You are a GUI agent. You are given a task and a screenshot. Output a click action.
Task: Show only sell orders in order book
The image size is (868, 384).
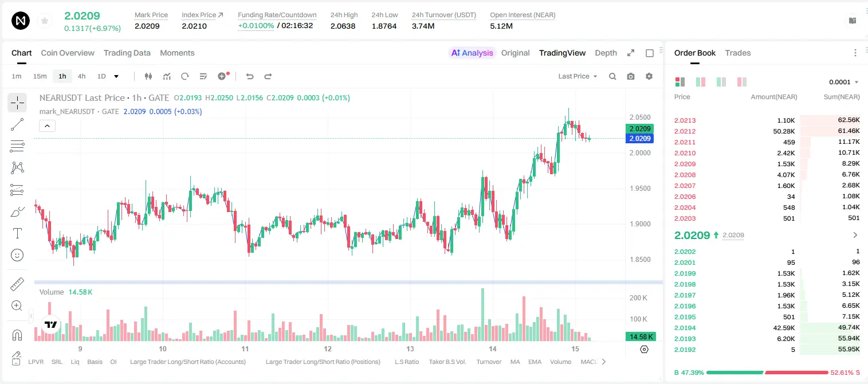pyautogui.click(x=742, y=82)
